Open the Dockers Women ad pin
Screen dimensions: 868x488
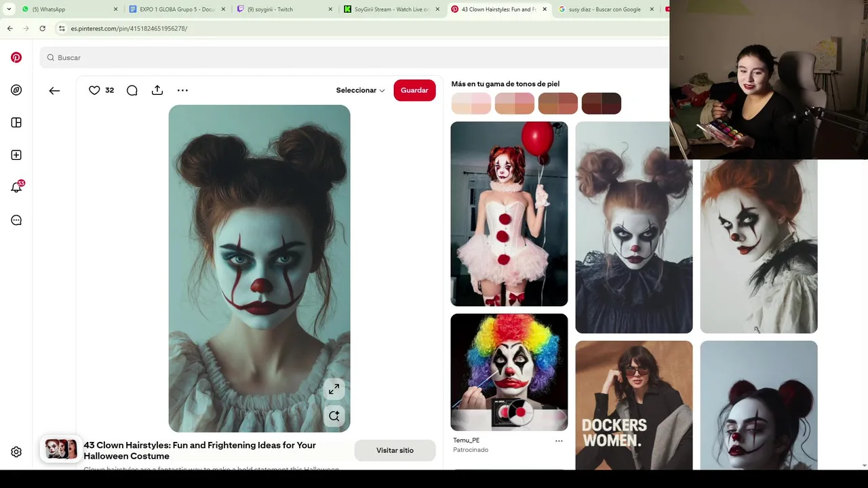click(634, 405)
